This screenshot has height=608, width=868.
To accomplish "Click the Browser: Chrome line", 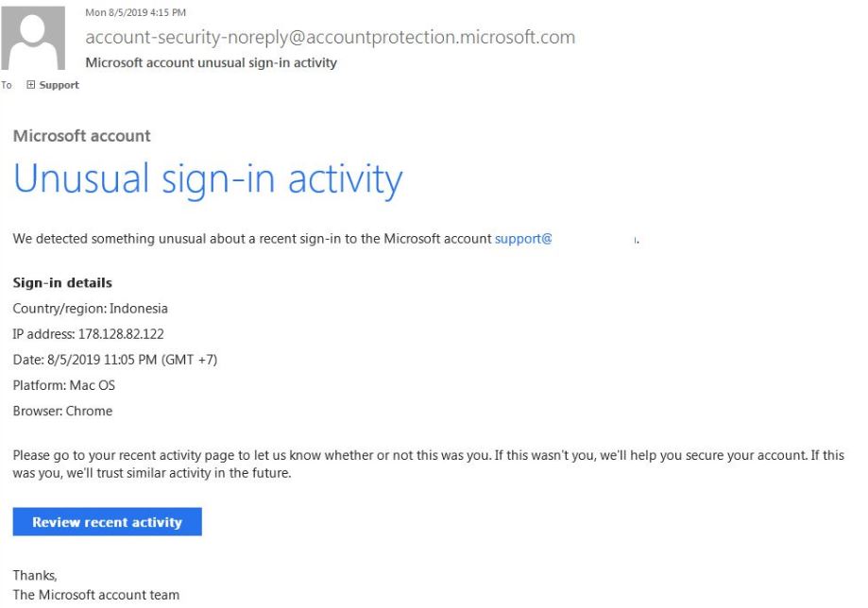I will [62, 411].
